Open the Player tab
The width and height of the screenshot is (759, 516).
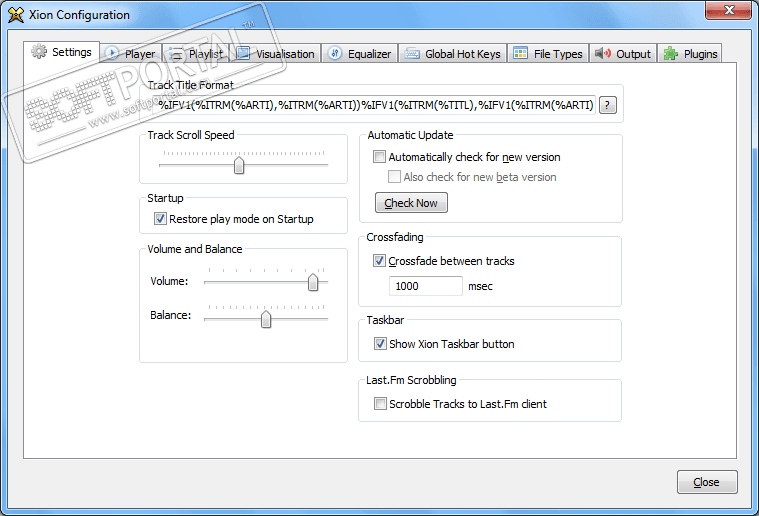click(x=131, y=54)
